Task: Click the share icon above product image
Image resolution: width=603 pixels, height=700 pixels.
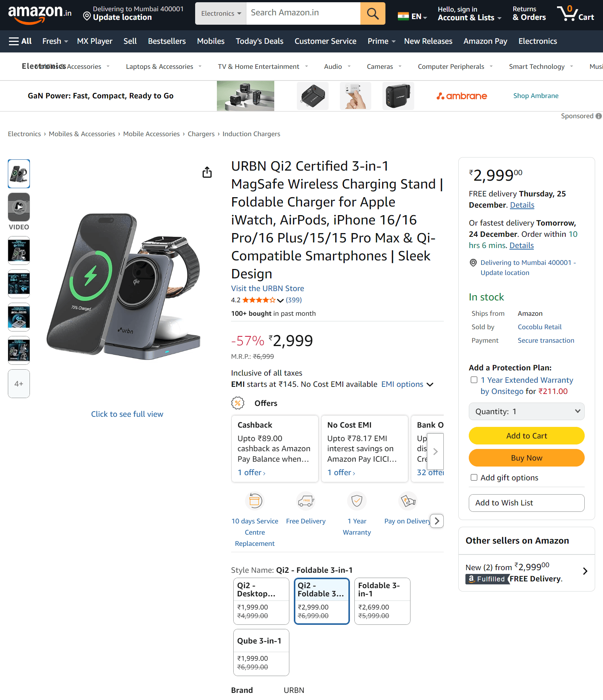Action: [207, 172]
